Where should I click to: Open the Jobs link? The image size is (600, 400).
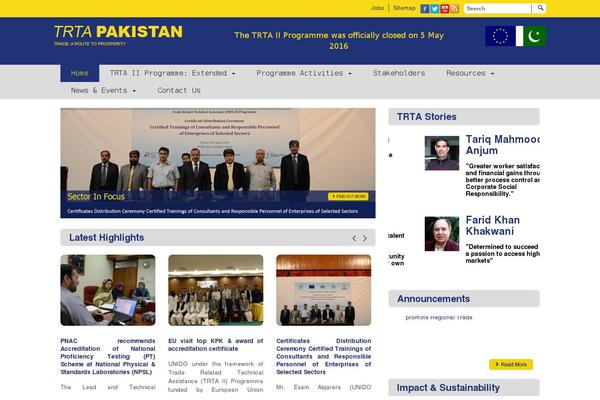click(x=377, y=8)
